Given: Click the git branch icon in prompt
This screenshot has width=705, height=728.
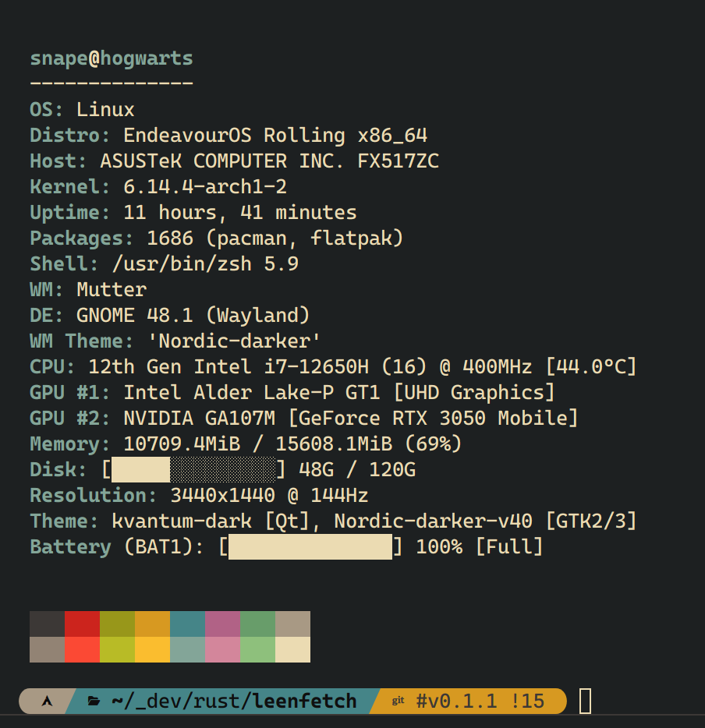Looking at the screenshot, I should coord(398,701).
